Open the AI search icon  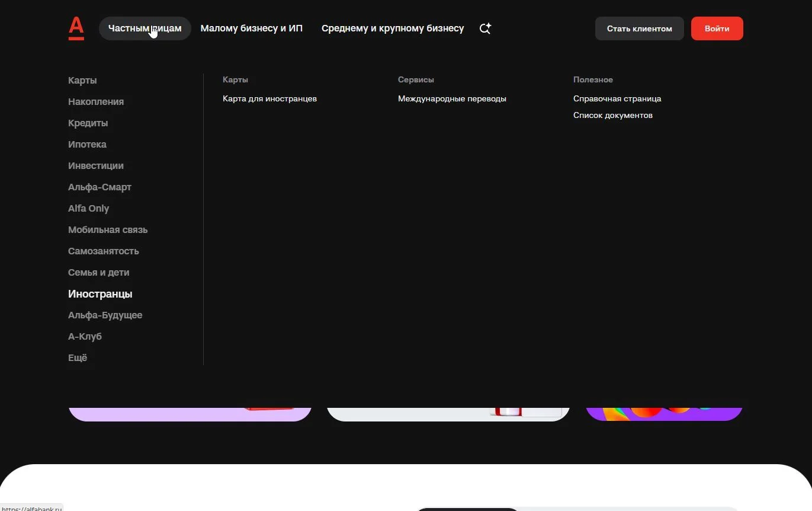(x=485, y=28)
